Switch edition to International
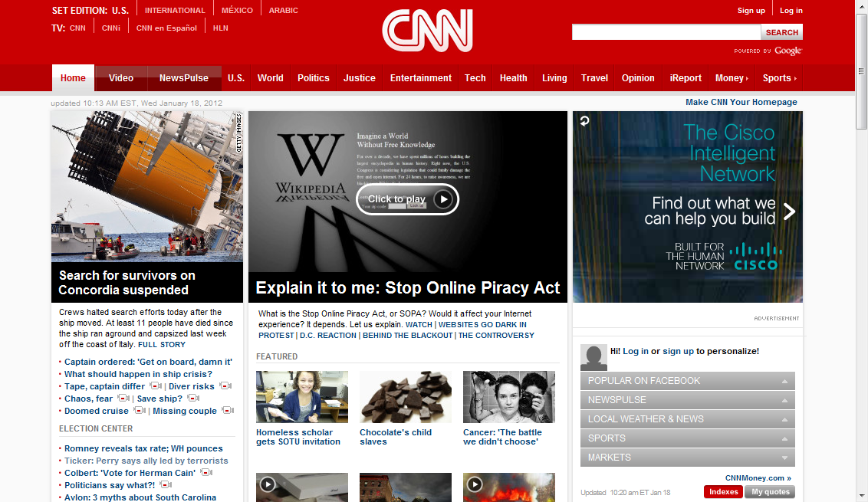This screenshot has width=868, height=502. click(175, 11)
